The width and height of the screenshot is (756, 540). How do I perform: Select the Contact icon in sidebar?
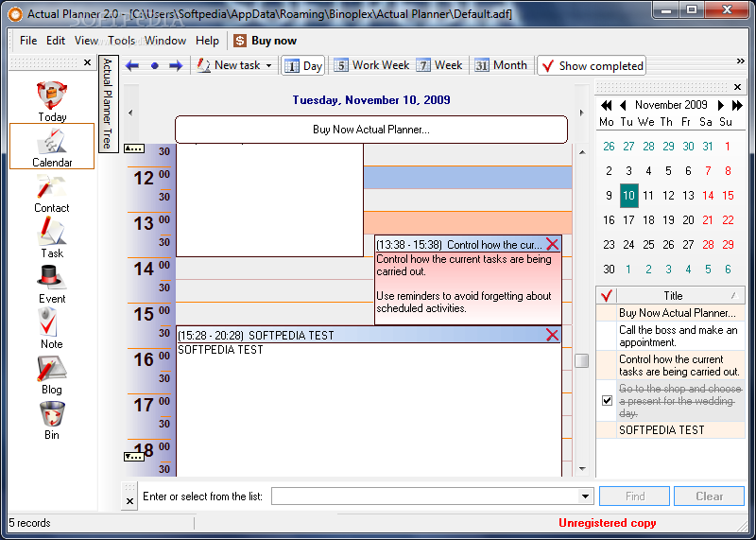(x=52, y=191)
